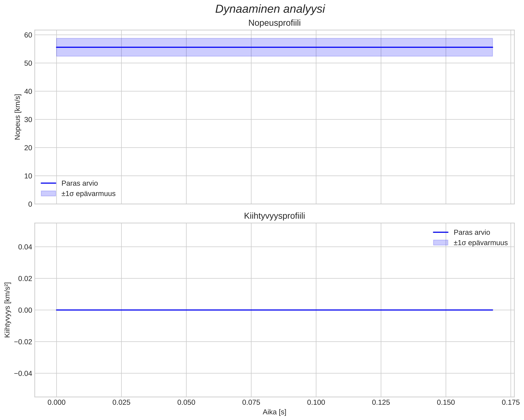Viewport: 524px width, 420px height.
Task: Click the 60 tick on velocity axis
Action: [x=28, y=35]
